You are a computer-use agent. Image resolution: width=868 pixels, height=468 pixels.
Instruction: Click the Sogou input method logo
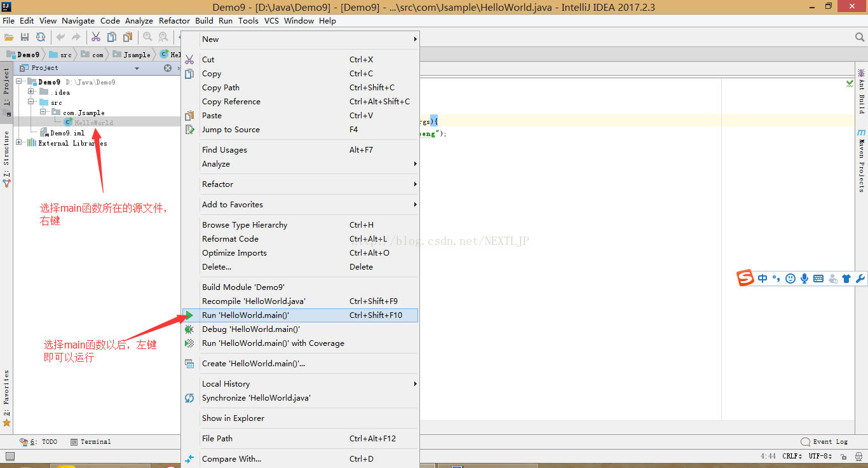(745, 278)
